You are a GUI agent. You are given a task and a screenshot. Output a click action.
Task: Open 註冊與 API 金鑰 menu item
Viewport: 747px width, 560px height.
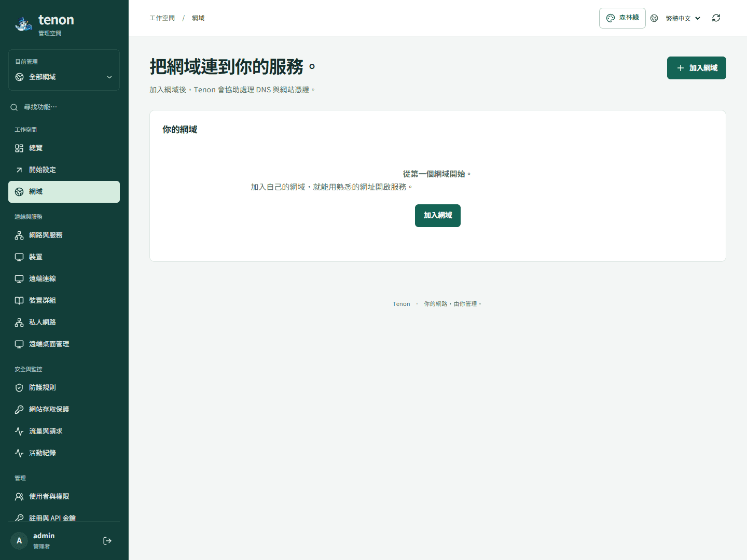(64, 518)
